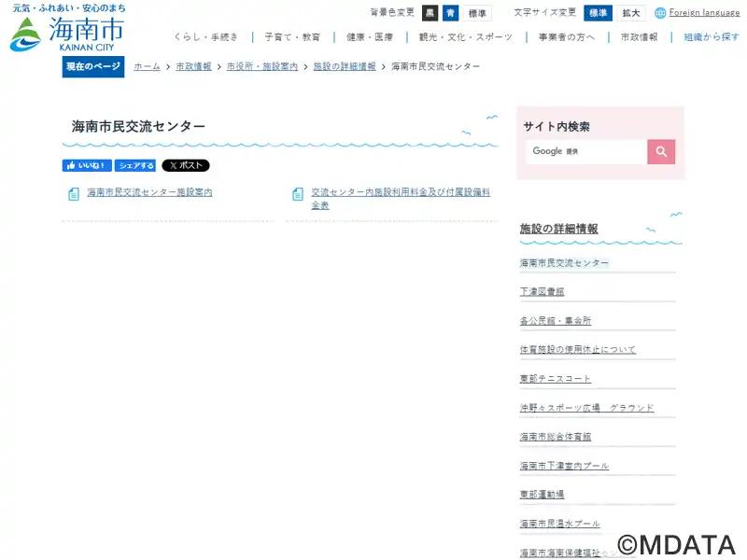
Task: Open 東部運動場 in sidebar
Action: [x=542, y=495]
